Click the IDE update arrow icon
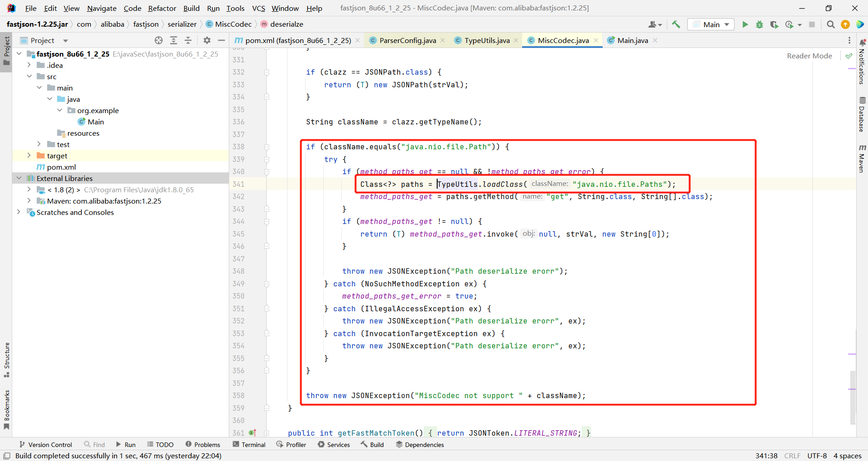This screenshot has width=868, height=461. 845,24
